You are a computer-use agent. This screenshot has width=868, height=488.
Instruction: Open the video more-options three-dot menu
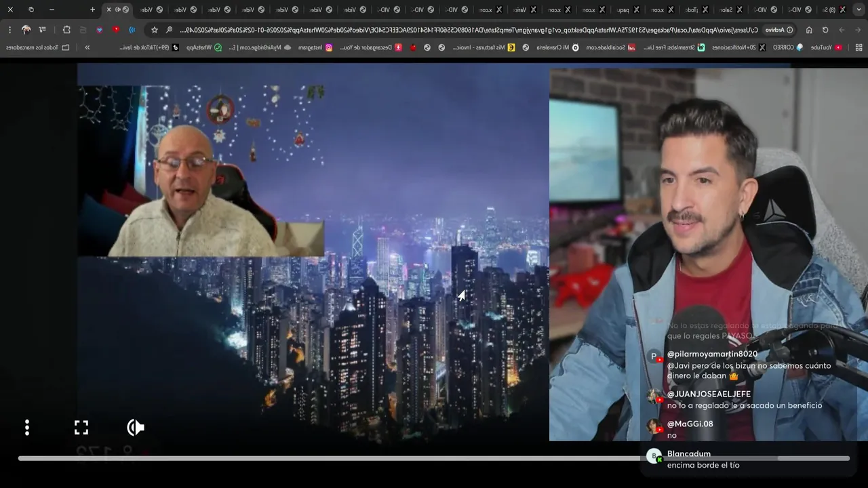(27, 427)
